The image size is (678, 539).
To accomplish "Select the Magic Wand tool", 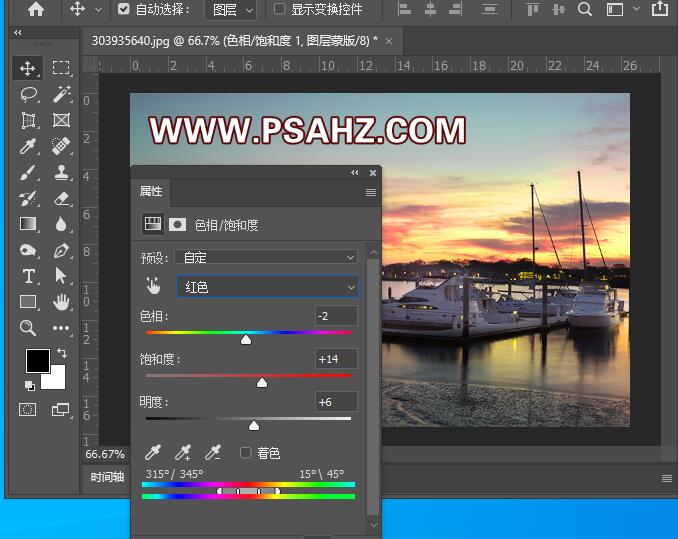I will coord(61,94).
